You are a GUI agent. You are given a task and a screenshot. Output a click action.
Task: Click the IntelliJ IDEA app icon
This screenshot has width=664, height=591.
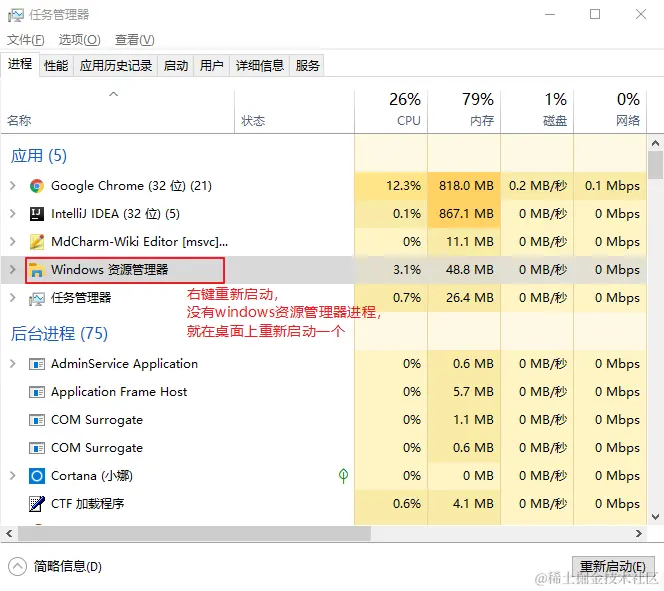click(x=37, y=214)
